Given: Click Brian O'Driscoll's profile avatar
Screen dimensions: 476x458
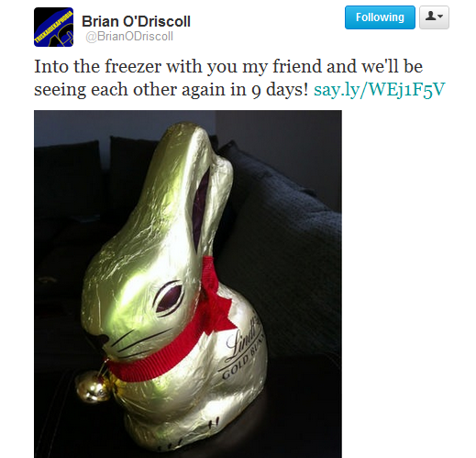Looking at the screenshot, I should pos(53,27).
